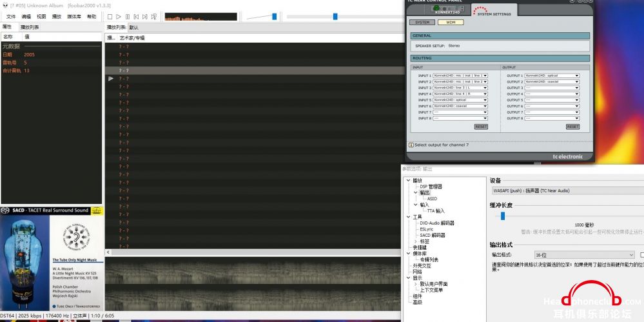Tick the checkbox beside the 输出格式 dropdown

point(642,255)
